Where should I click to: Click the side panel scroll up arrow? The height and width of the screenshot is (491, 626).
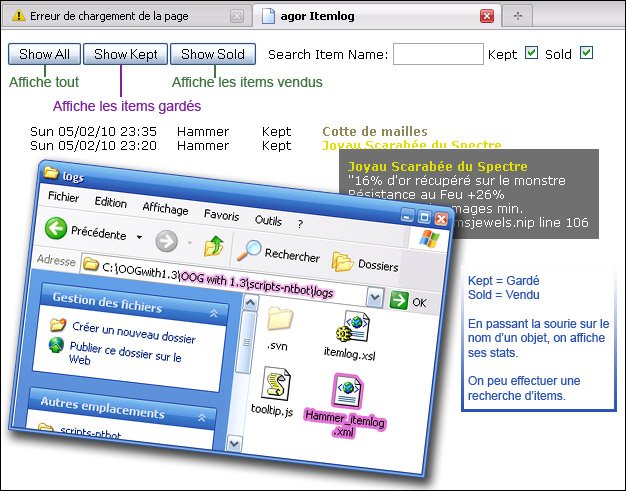click(x=250, y=303)
